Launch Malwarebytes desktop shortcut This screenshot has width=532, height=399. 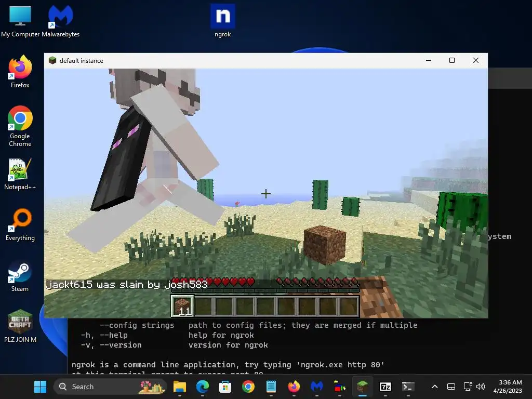tap(60, 21)
